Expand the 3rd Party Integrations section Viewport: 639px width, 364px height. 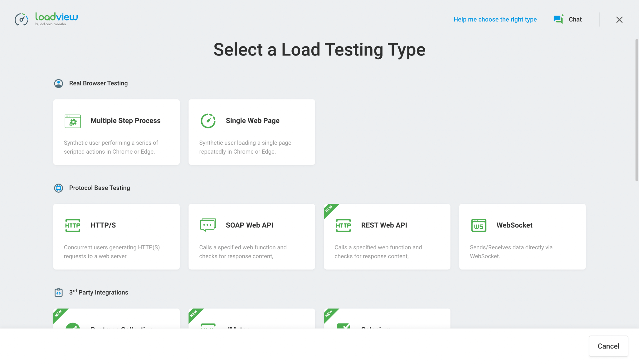coord(98,292)
